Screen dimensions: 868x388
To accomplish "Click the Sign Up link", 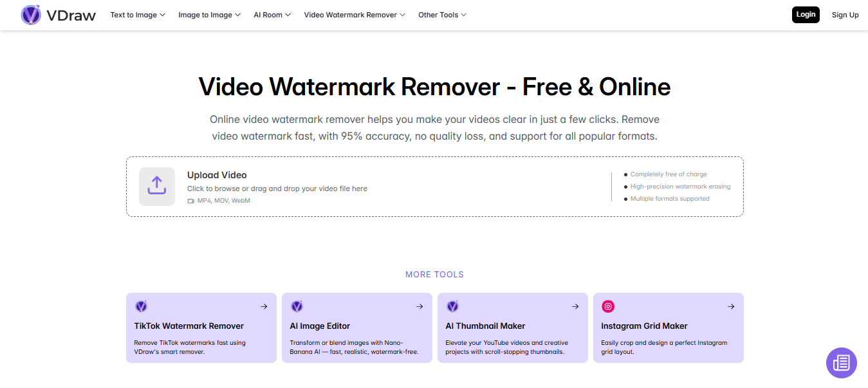I will tap(845, 15).
